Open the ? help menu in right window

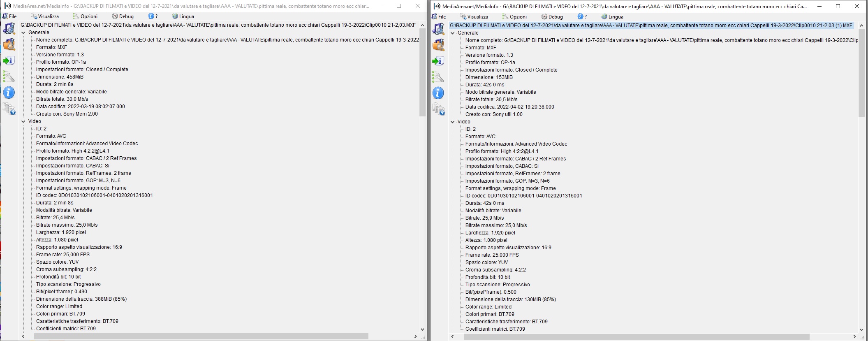coord(582,17)
